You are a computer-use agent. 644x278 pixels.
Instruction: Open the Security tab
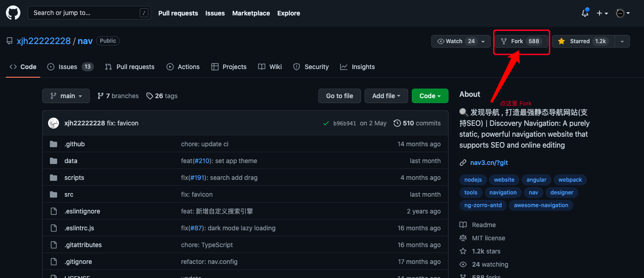click(311, 67)
